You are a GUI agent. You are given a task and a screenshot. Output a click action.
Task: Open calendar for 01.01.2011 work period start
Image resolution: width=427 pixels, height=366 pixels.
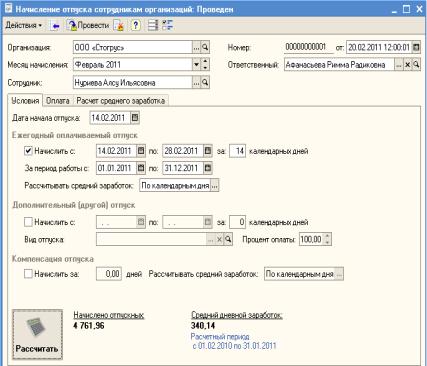pos(141,168)
